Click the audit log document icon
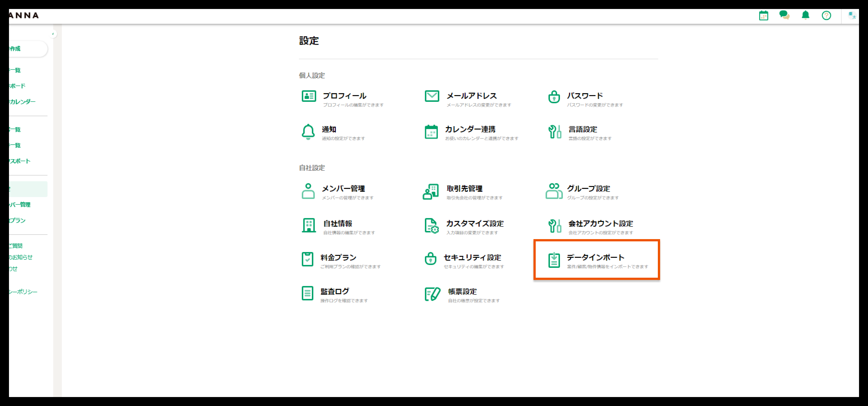Image resolution: width=868 pixels, height=406 pixels. [x=307, y=293]
